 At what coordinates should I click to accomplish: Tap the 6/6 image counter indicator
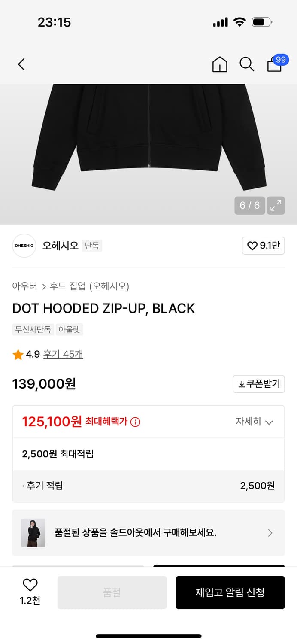249,206
